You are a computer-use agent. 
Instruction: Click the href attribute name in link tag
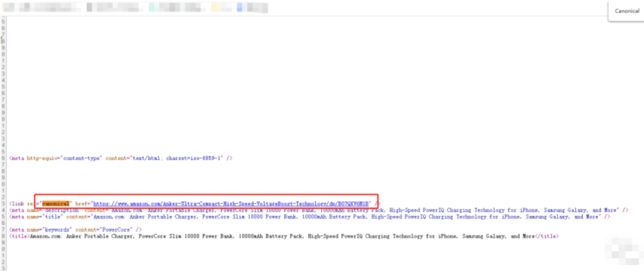tap(80, 203)
